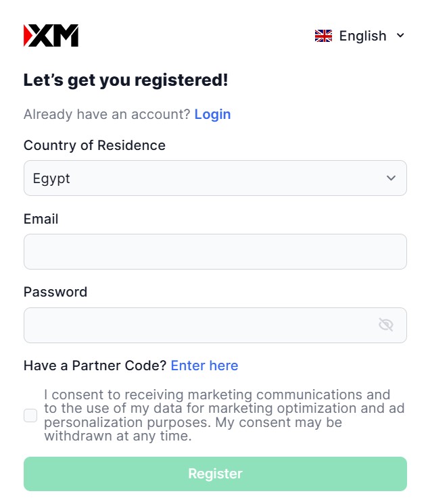Open the English language selector
The image size is (428, 504).
(362, 36)
